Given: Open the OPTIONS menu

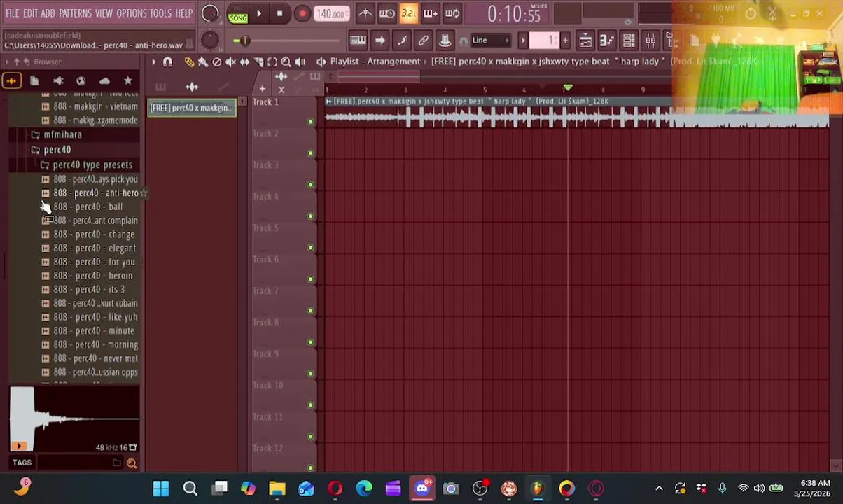Looking at the screenshot, I should (x=131, y=13).
